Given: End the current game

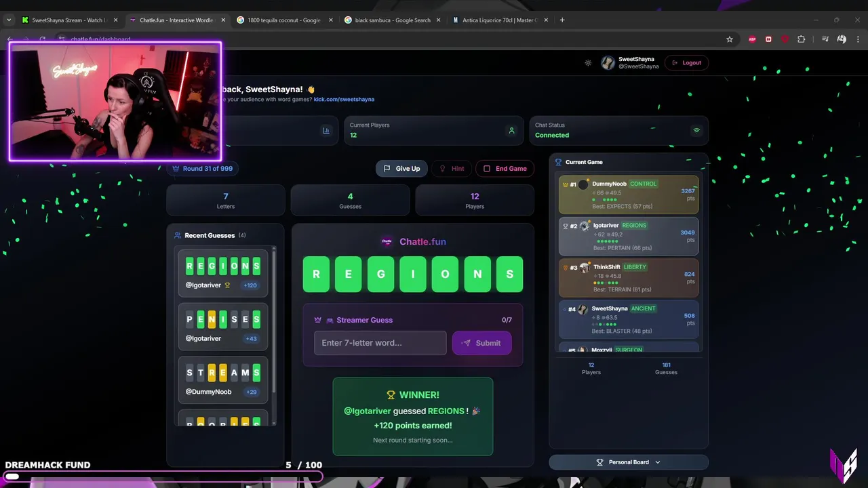Looking at the screenshot, I should tap(505, 169).
